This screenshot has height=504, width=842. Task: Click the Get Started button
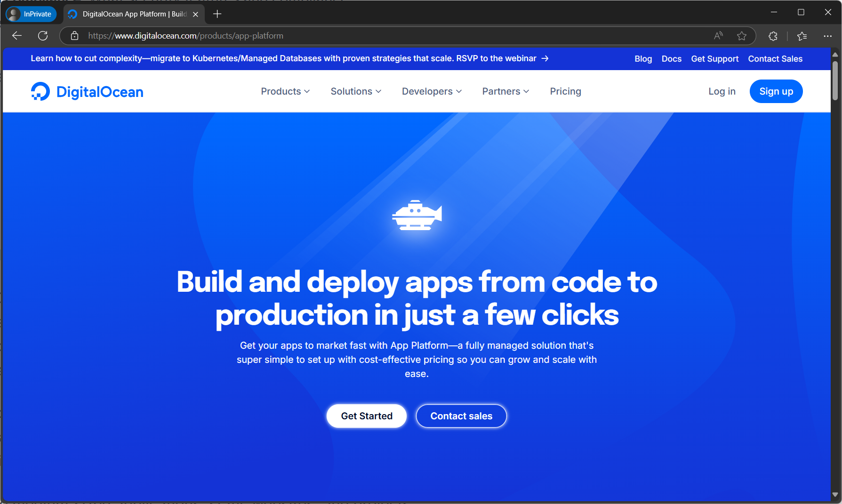tap(367, 416)
